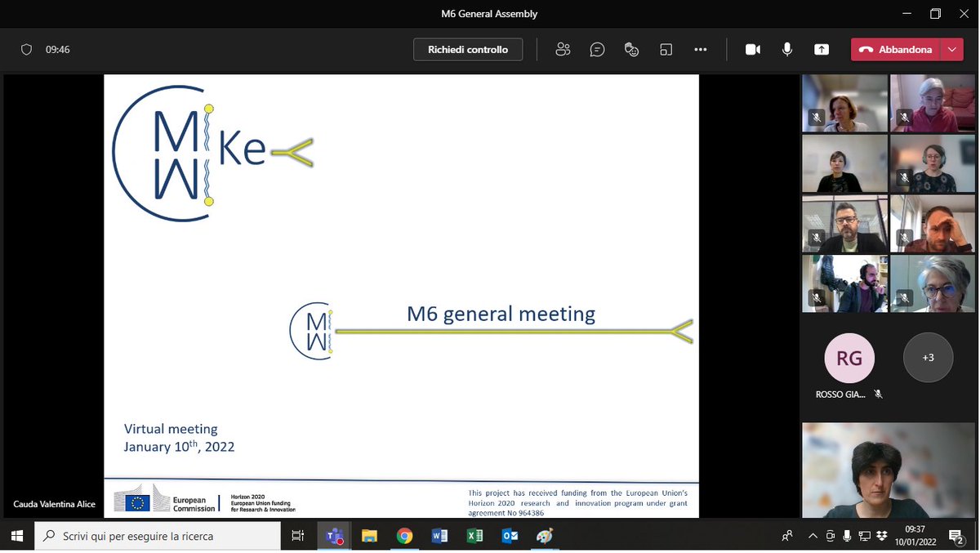Select the man with glasses and beard video tile

[844, 224]
